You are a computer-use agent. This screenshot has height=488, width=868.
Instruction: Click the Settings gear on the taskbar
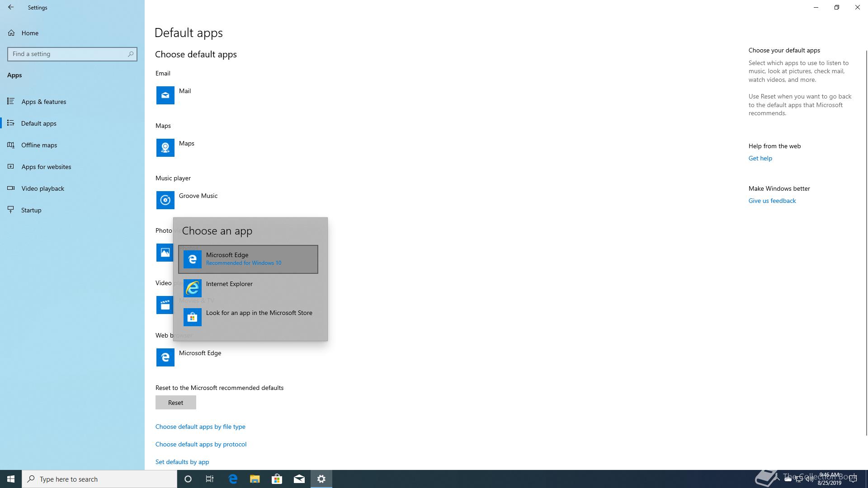321,479
